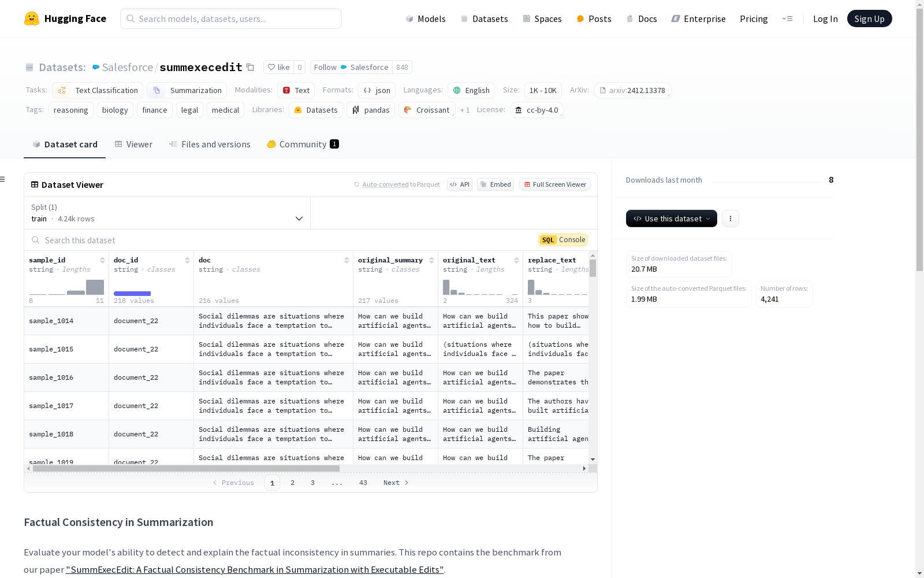This screenshot has width=924, height=578.
Task: Open Models in the top navigation
Action: [426, 18]
